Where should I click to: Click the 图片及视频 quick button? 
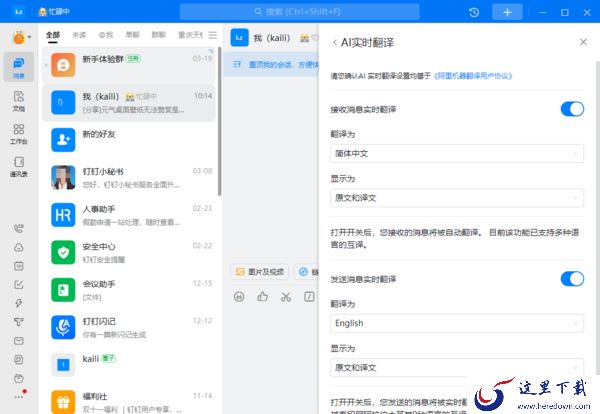[260, 272]
